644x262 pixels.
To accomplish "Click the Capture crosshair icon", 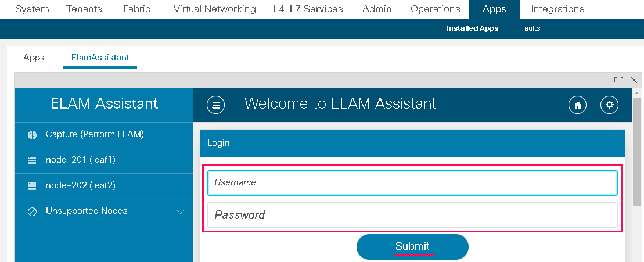I will click(32, 135).
